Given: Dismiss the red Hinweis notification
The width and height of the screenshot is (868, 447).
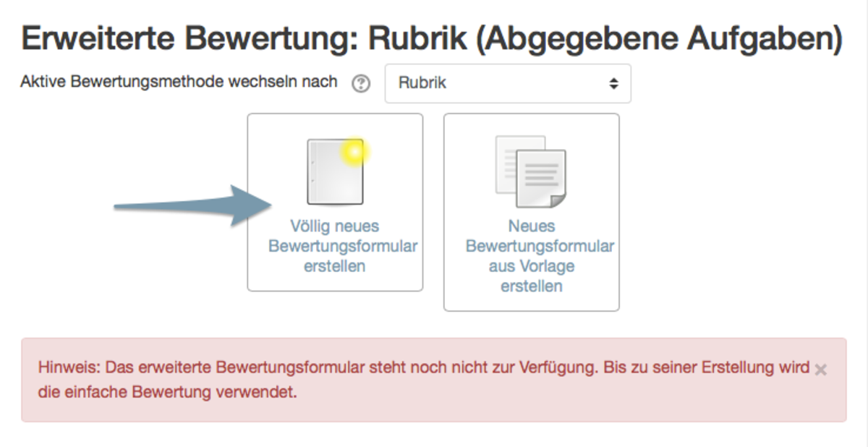Looking at the screenshot, I should tap(820, 370).
